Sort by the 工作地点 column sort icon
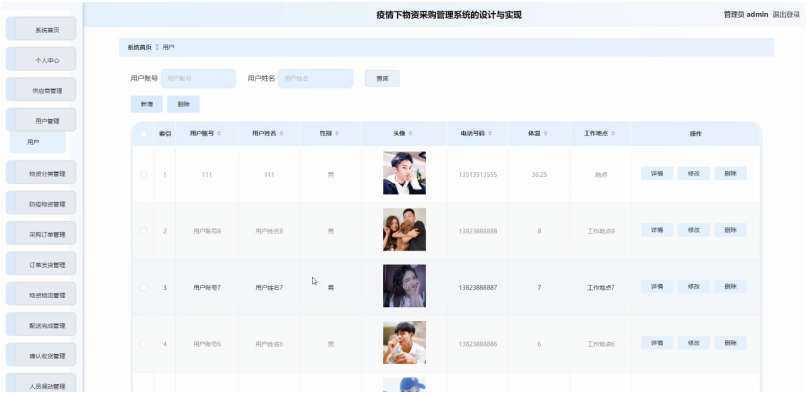The width and height of the screenshot is (810, 395). coord(613,134)
